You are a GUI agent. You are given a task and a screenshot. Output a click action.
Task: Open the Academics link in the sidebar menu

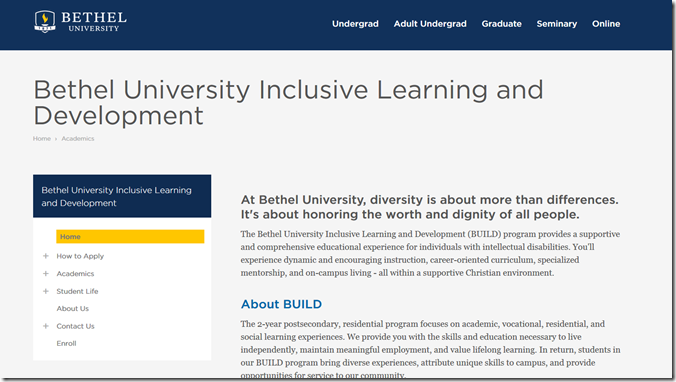tap(75, 274)
